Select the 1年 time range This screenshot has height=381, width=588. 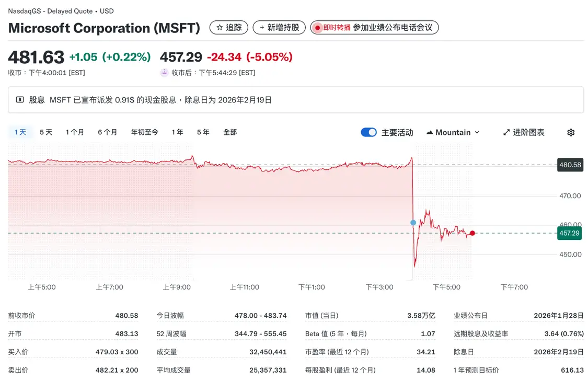pyautogui.click(x=177, y=132)
